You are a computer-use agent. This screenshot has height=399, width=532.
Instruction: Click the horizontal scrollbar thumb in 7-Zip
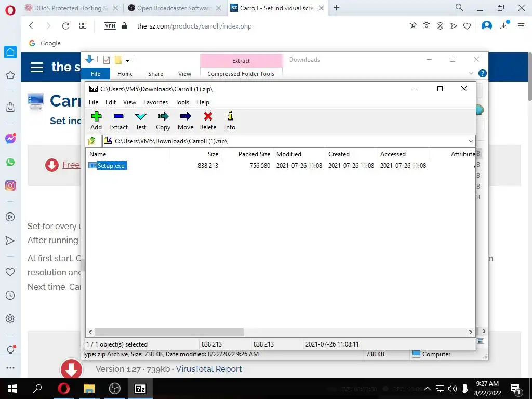click(x=169, y=332)
